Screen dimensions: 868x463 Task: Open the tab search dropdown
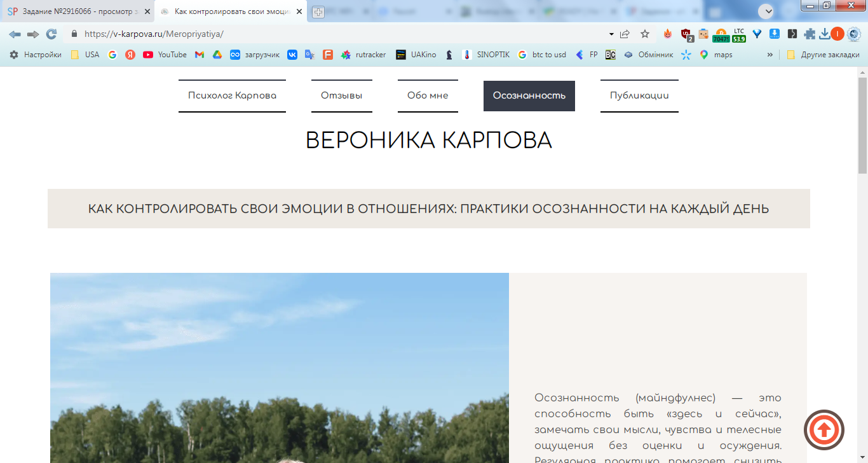click(766, 11)
